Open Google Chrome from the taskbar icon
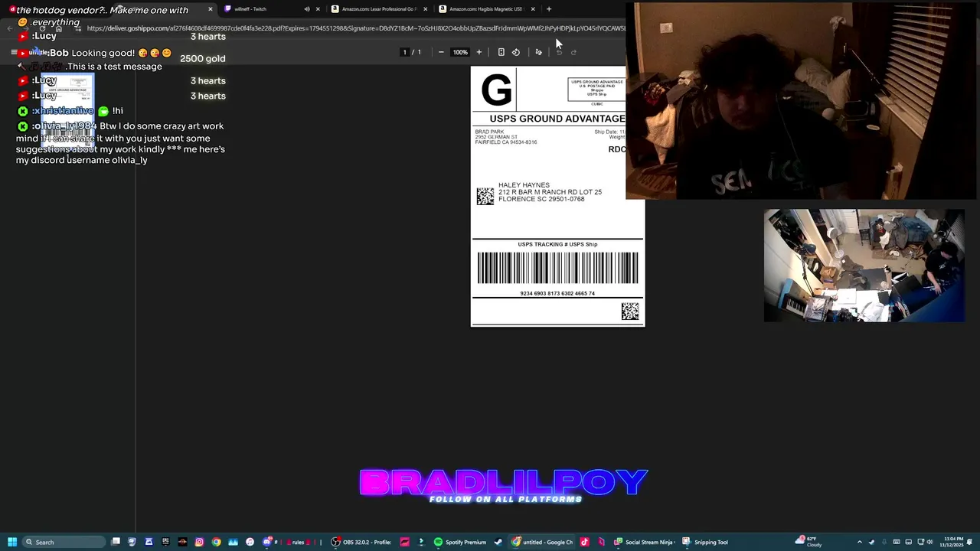 [217, 542]
